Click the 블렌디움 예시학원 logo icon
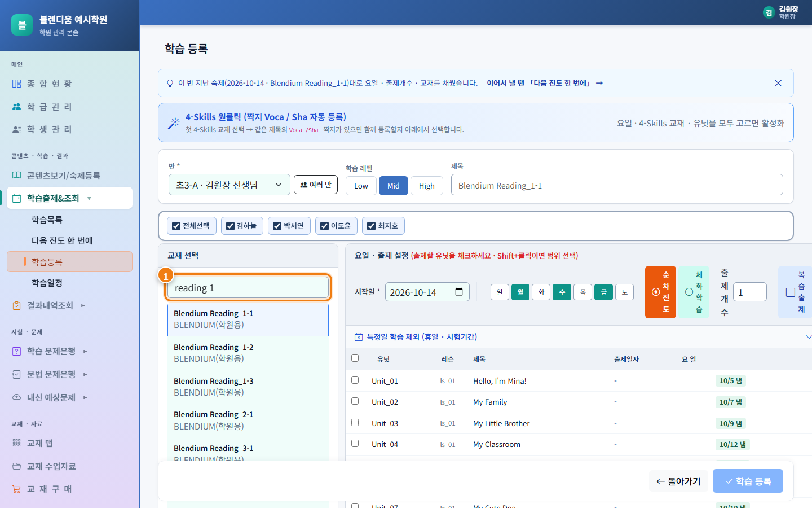The height and width of the screenshot is (508, 812). 22,25
